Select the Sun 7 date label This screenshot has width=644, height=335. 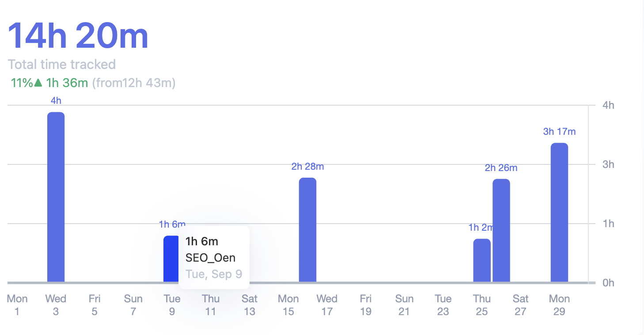click(x=133, y=305)
